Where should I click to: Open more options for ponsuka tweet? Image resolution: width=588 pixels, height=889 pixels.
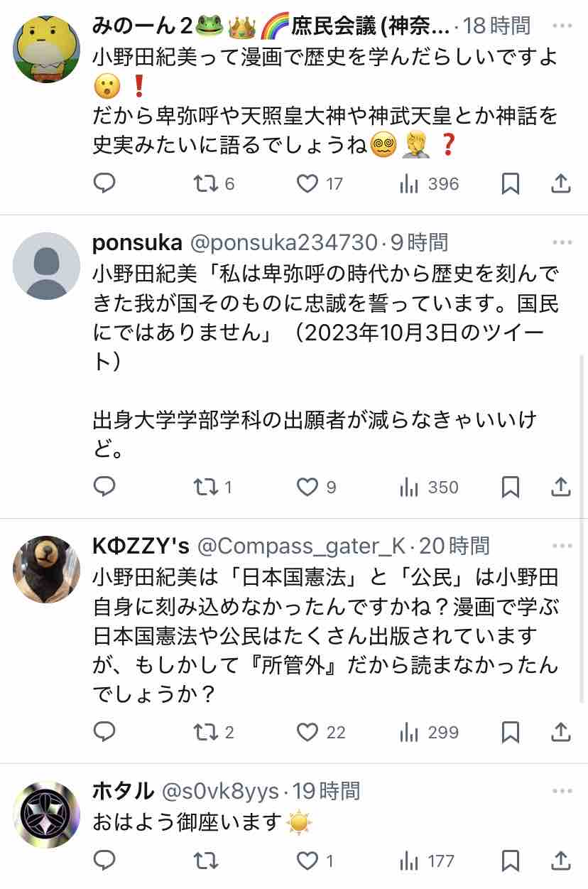562,242
